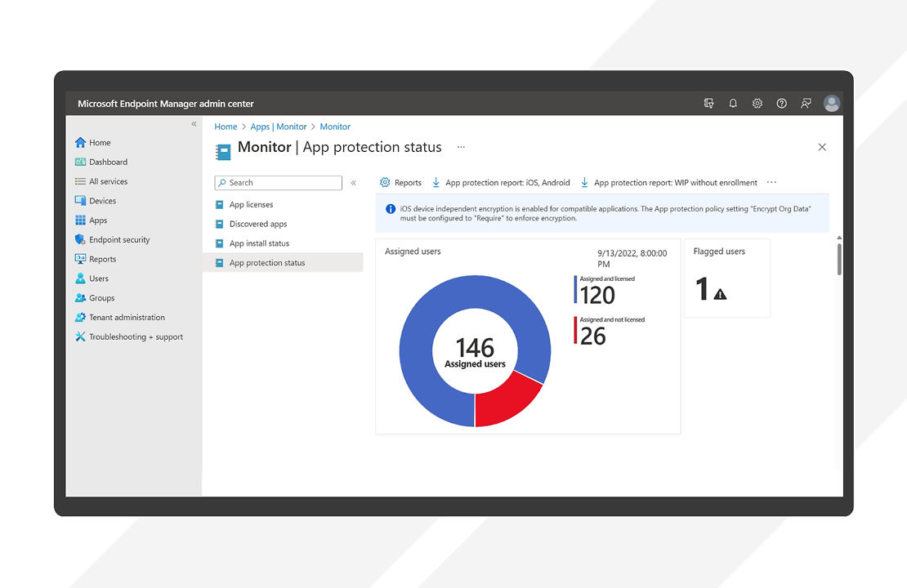
Task: Open portal settings gear in header
Action: pyautogui.click(x=757, y=104)
